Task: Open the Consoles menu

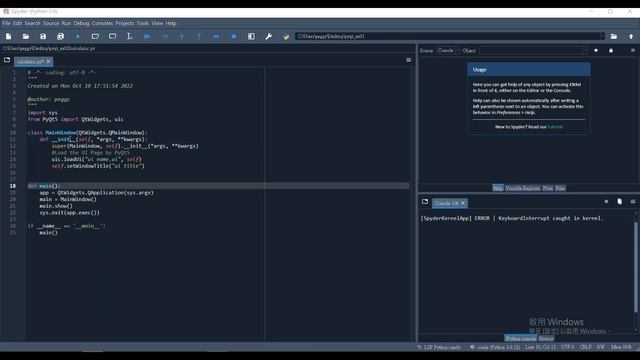Action: [x=102, y=23]
